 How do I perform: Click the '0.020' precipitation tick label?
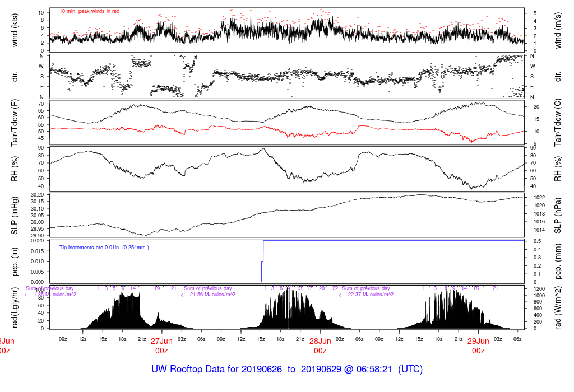pyautogui.click(x=37, y=241)
